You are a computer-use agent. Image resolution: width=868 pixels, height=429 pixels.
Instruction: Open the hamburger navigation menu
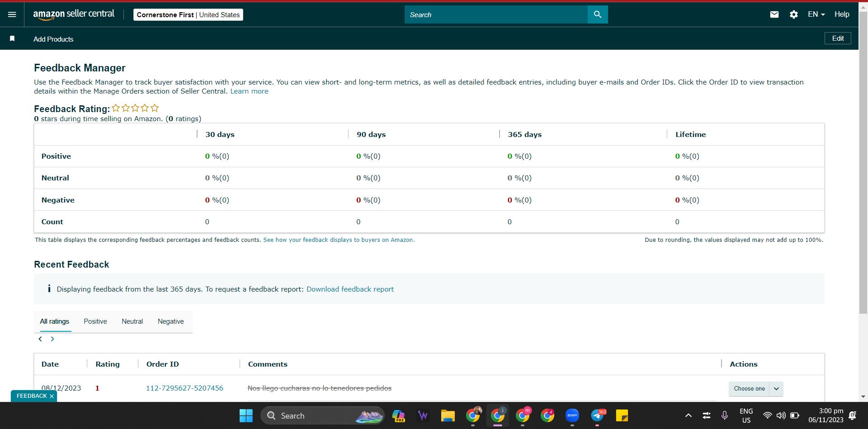[x=12, y=14]
